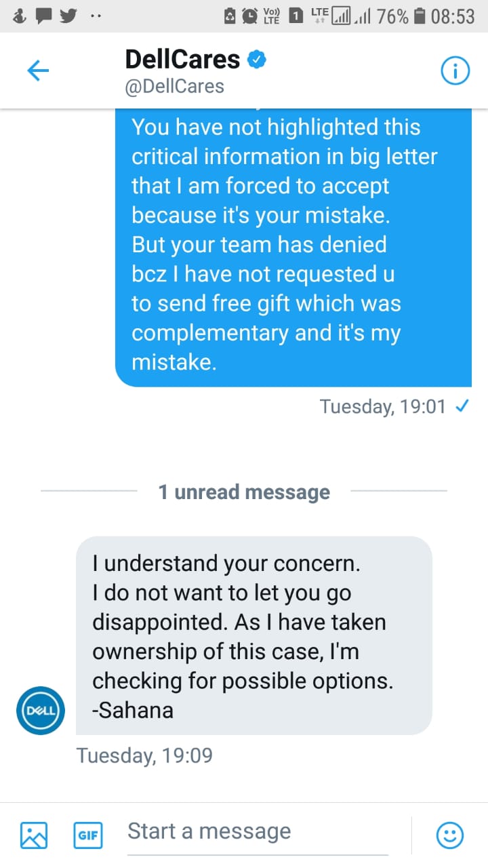The image size is (488, 868).
Task: Tap the sent checkmark next to 19:01
Action: coord(461,406)
